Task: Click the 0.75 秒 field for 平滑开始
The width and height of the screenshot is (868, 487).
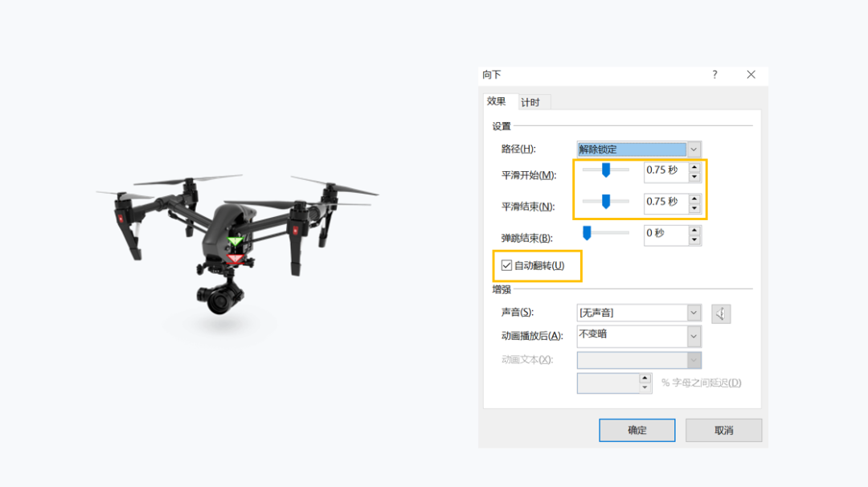Action: (x=665, y=170)
